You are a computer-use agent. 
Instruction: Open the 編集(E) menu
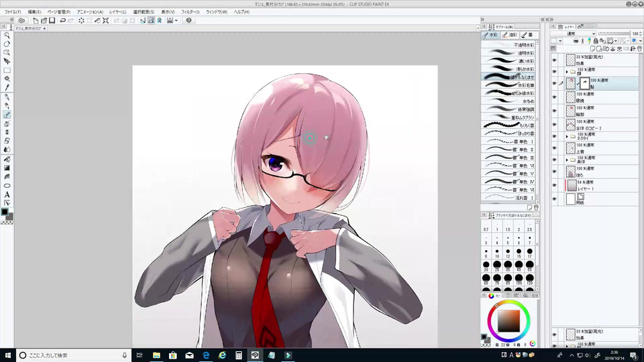34,12
